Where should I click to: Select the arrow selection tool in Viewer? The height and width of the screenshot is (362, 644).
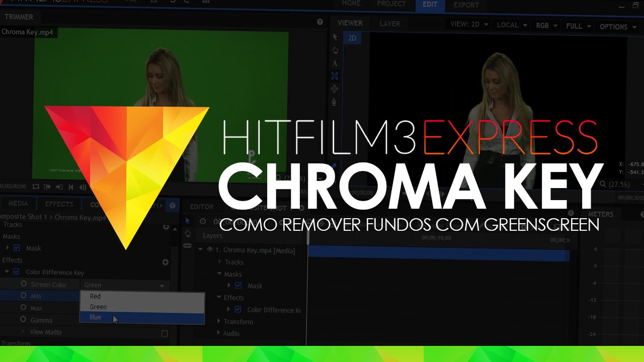[x=335, y=38]
